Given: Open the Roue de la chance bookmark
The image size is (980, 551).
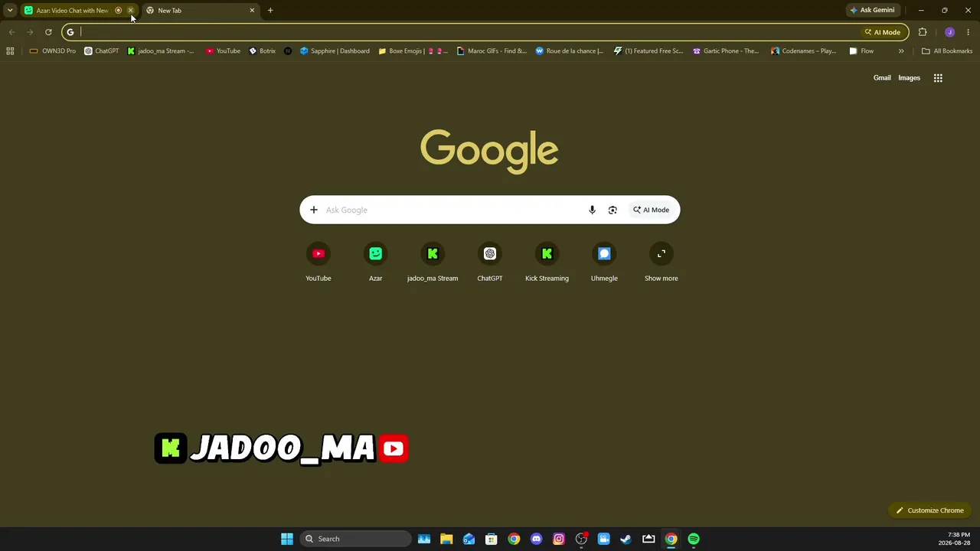Looking at the screenshot, I should 570,51.
